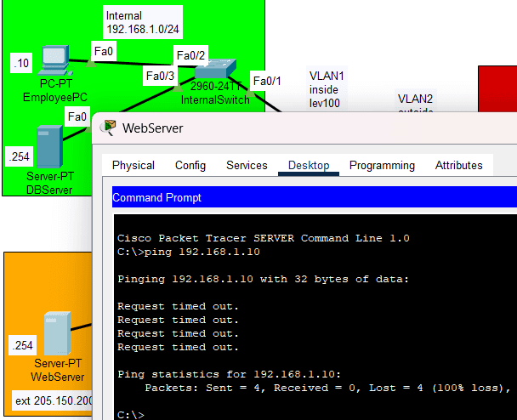Click the Fa0/1 port label
This screenshot has width=517, height=420.
(x=267, y=80)
